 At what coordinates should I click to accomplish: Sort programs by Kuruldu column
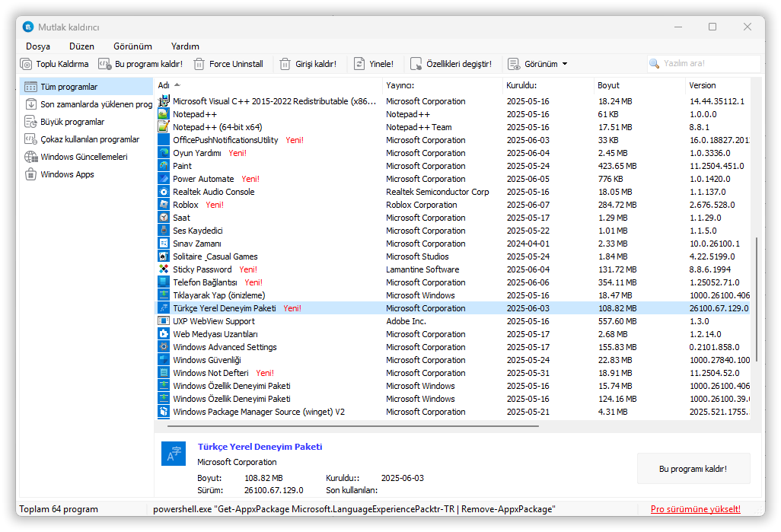tap(549, 85)
